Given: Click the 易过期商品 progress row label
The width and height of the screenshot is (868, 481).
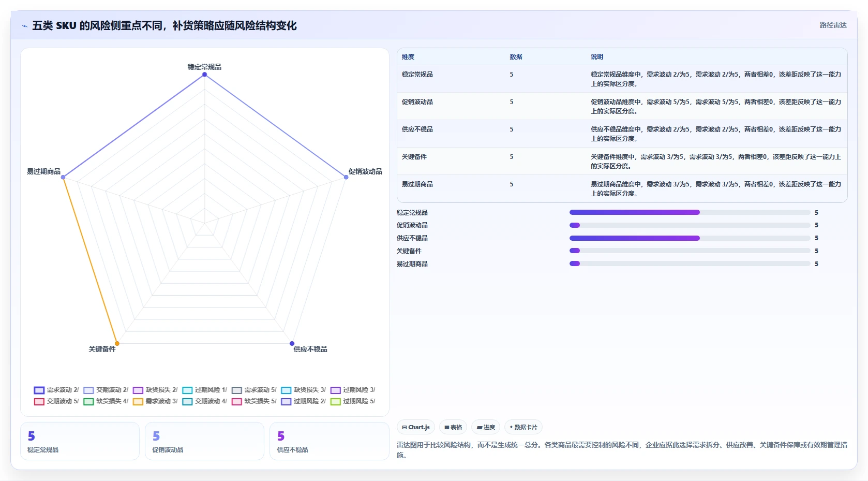Looking at the screenshot, I should pos(412,264).
